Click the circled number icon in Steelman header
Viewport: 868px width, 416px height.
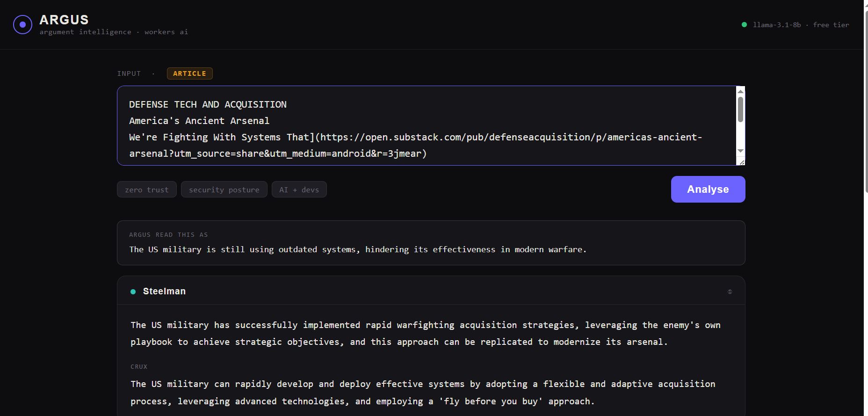[x=730, y=292]
